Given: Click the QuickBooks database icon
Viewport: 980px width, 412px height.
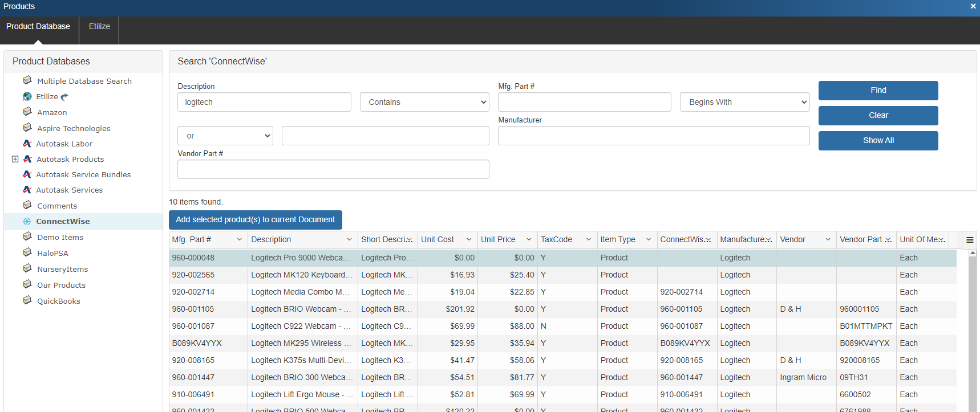Looking at the screenshot, I should click(27, 300).
